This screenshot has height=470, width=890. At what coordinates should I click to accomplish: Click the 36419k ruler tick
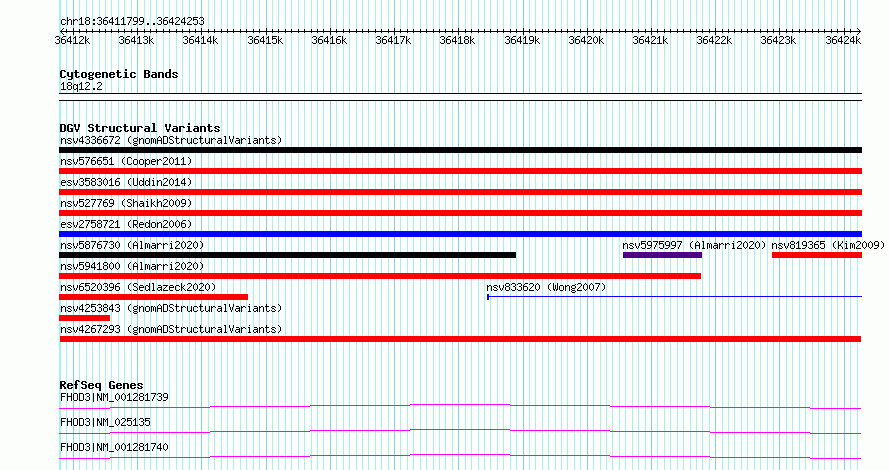tap(522, 40)
